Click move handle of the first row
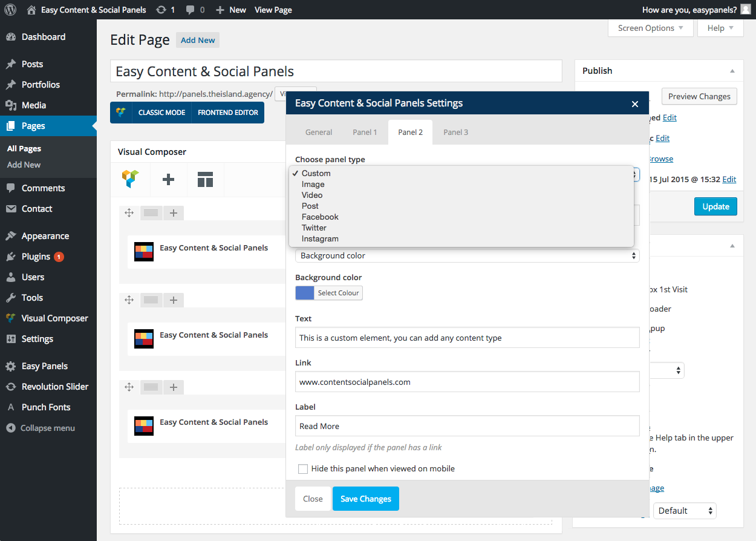756x541 pixels. (129, 212)
